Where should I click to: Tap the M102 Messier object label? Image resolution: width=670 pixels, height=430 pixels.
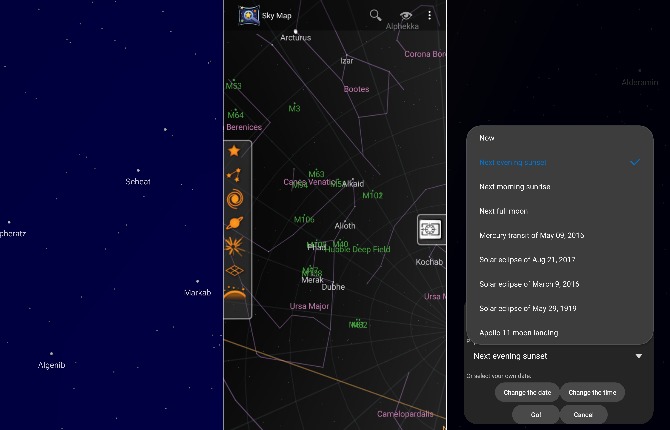click(373, 196)
